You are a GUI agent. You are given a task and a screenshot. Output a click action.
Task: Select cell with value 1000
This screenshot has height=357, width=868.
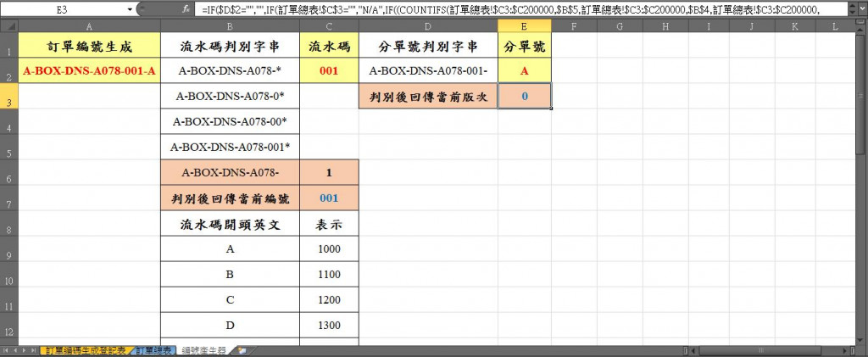coord(329,248)
